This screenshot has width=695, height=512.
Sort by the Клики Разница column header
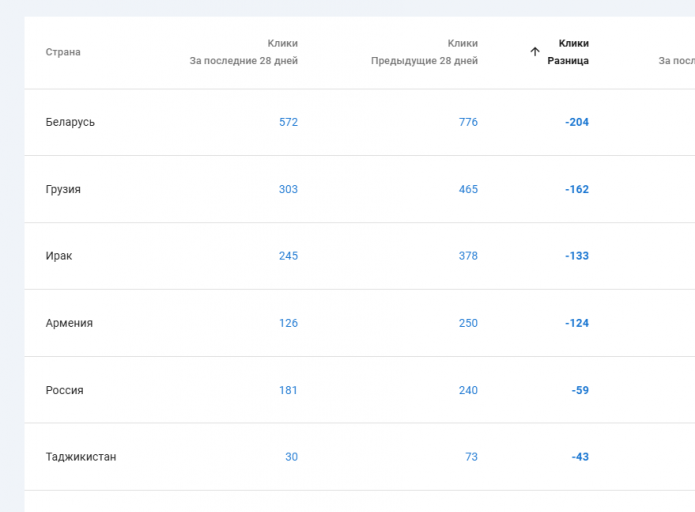point(567,52)
